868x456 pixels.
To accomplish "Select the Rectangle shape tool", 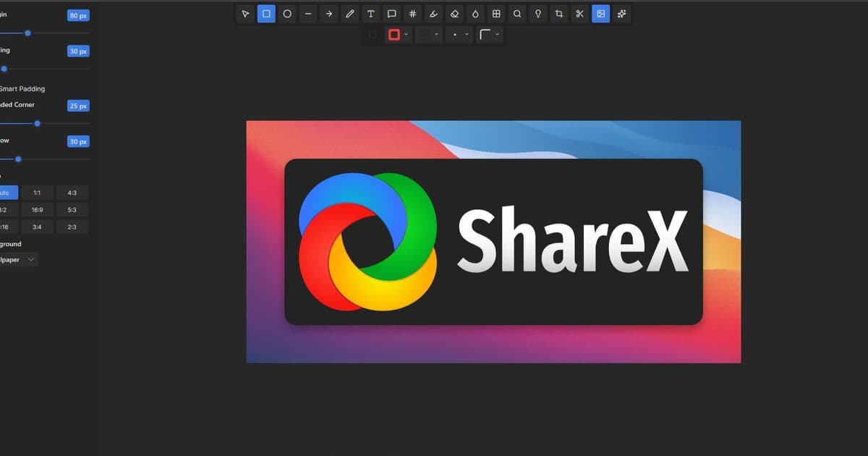I will (266, 14).
